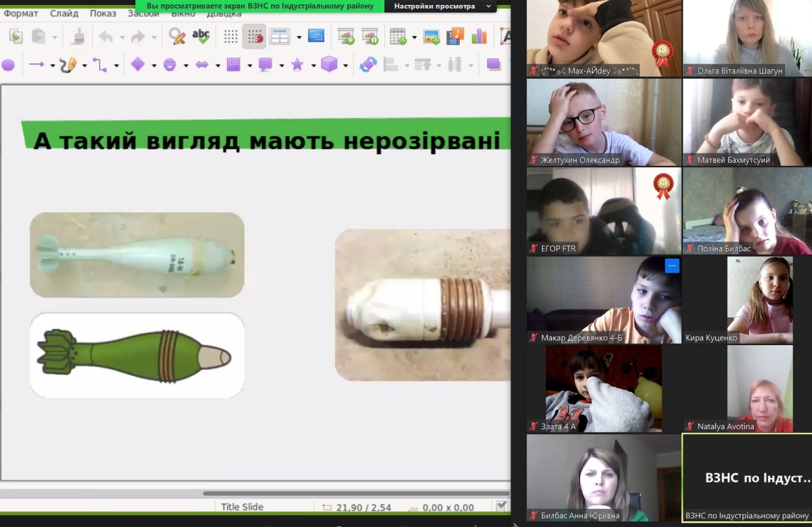Undo the last action
This screenshot has height=527, width=812.
(x=106, y=37)
